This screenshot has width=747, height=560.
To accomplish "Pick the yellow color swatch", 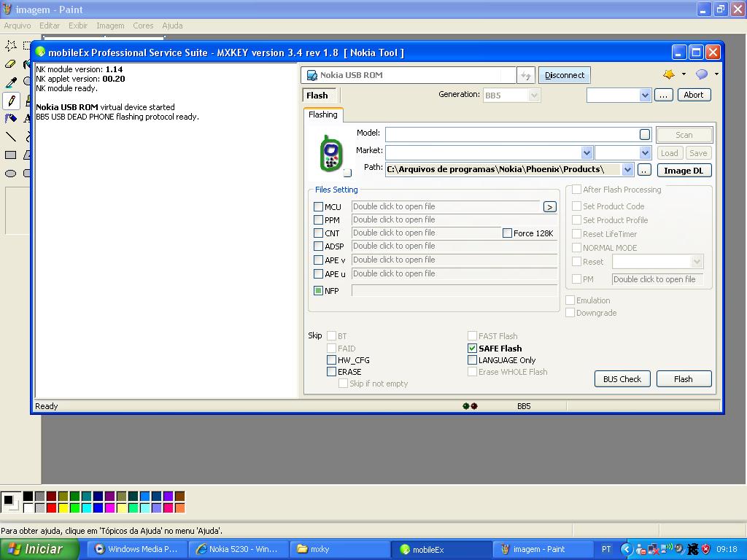I will [63, 507].
